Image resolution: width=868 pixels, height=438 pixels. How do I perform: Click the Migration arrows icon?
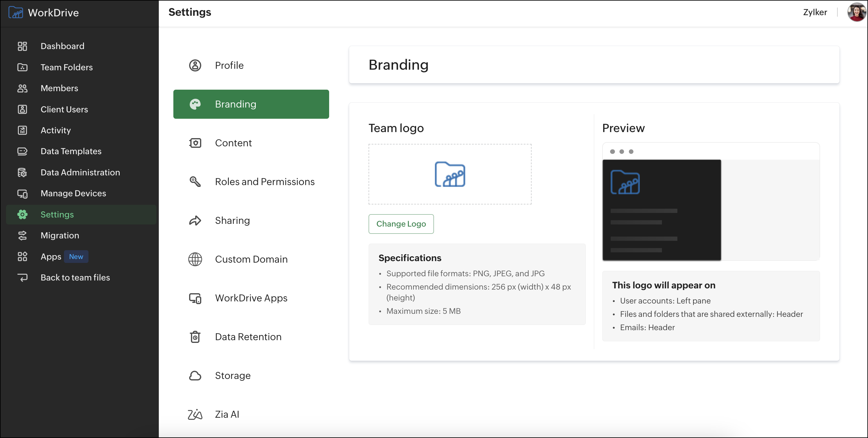22,235
